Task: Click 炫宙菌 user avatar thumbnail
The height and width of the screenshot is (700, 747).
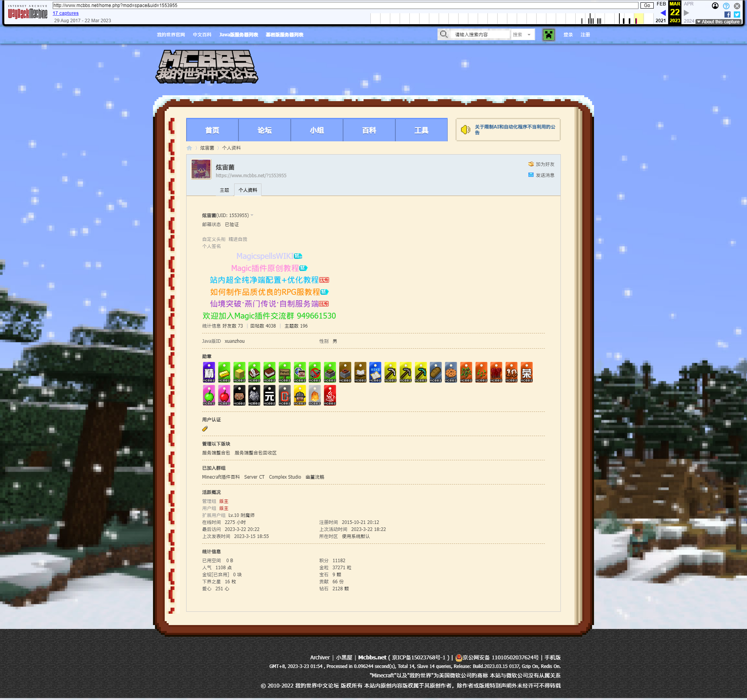Action: point(201,169)
